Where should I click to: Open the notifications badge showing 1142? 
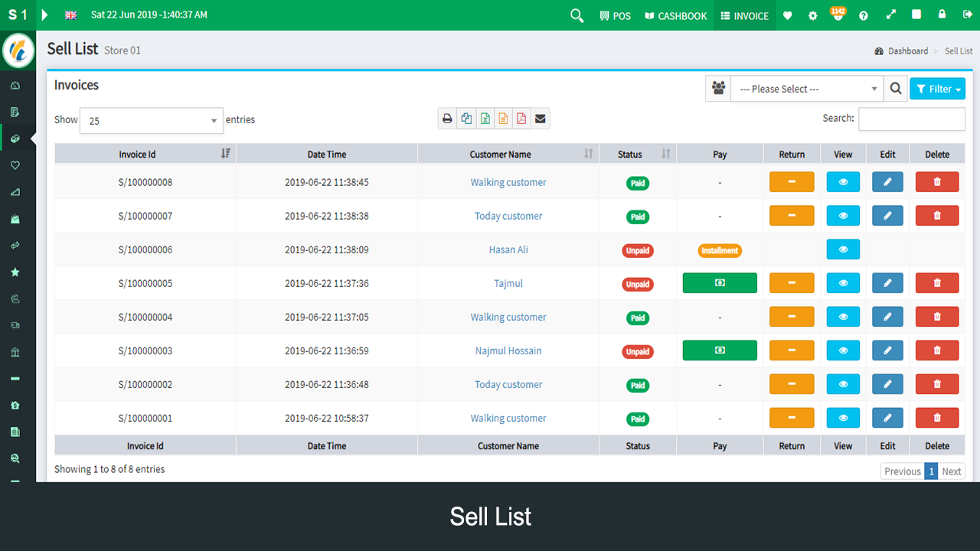pos(838,15)
